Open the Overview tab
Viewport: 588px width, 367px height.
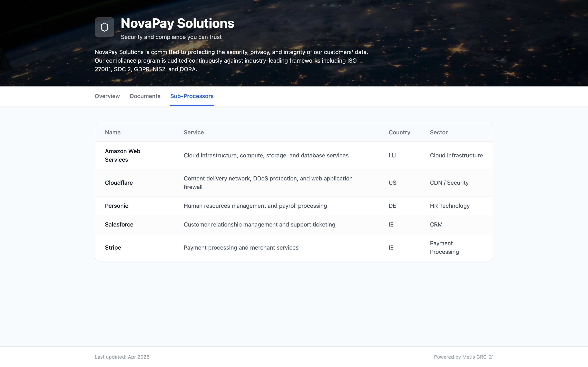pos(107,96)
